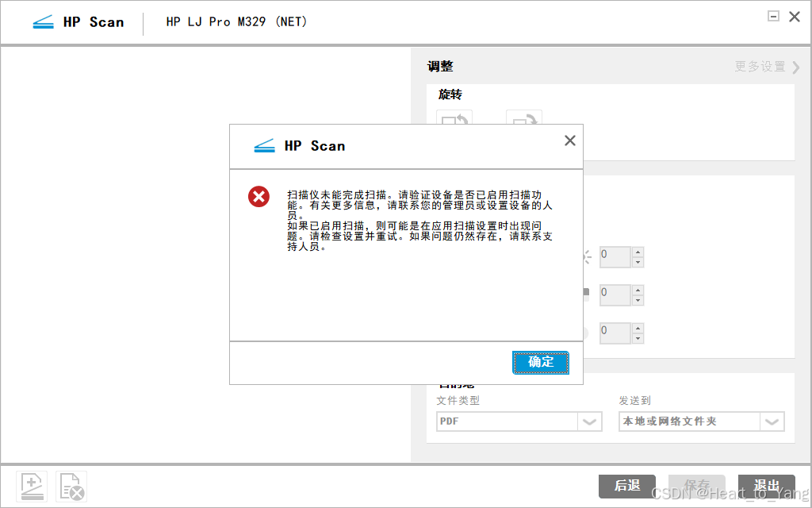The image size is (812, 508).
Task: Rotate left using the counterclockwise icon
Action: coord(454,117)
